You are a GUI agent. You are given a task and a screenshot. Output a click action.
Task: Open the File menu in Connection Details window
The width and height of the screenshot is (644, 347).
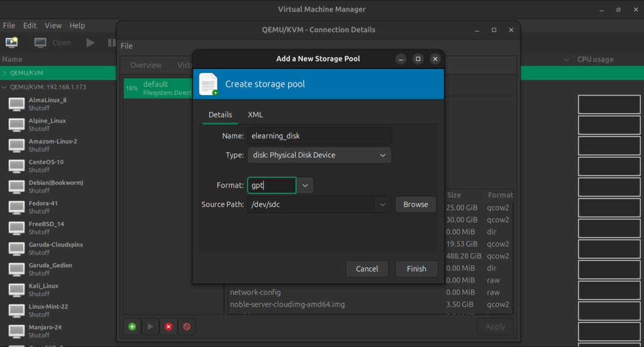126,46
